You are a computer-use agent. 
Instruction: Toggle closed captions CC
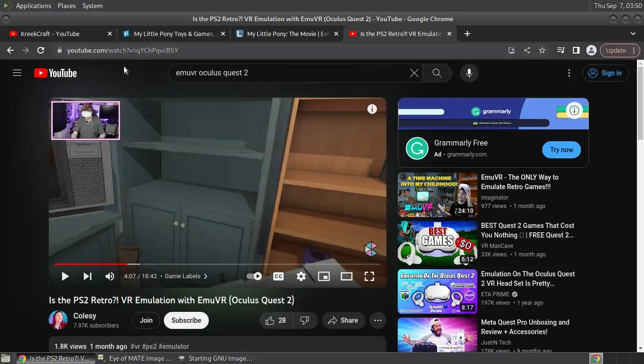[x=278, y=276]
